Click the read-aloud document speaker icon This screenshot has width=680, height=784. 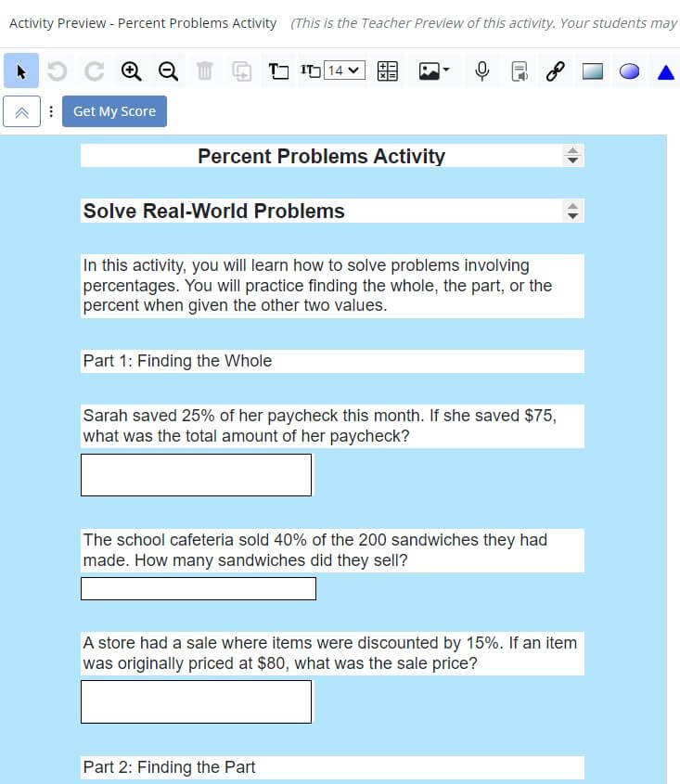pyautogui.click(x=519, y=71)
